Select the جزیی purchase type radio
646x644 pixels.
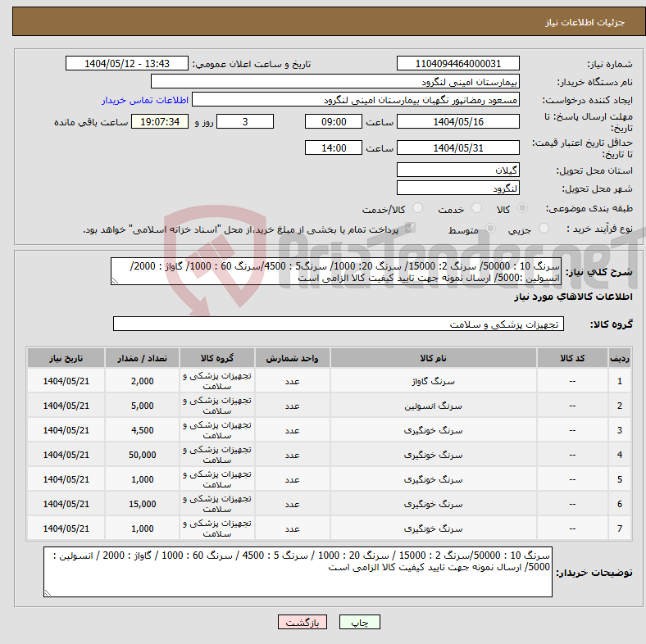tap(544, 228)
